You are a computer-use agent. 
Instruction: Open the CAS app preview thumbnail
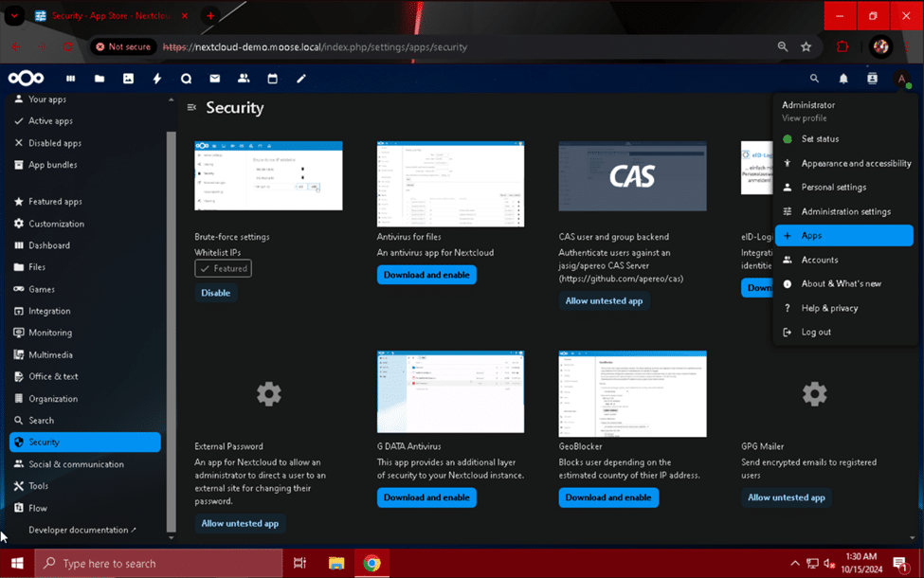point(632,176)
